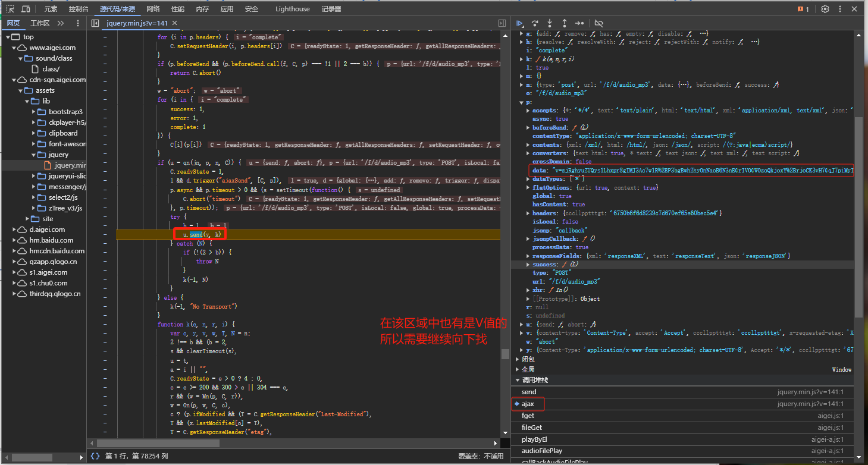Collapse the 调用堆栈 section
Image resolution: width=868 pixels, height=465 pixels.
tap(516, 380)
